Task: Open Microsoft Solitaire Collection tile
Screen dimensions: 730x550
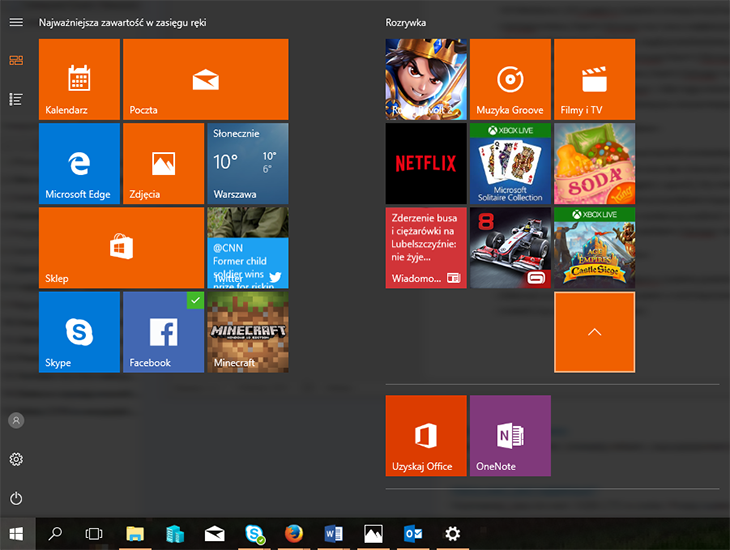Action: (x=510, y=163)
